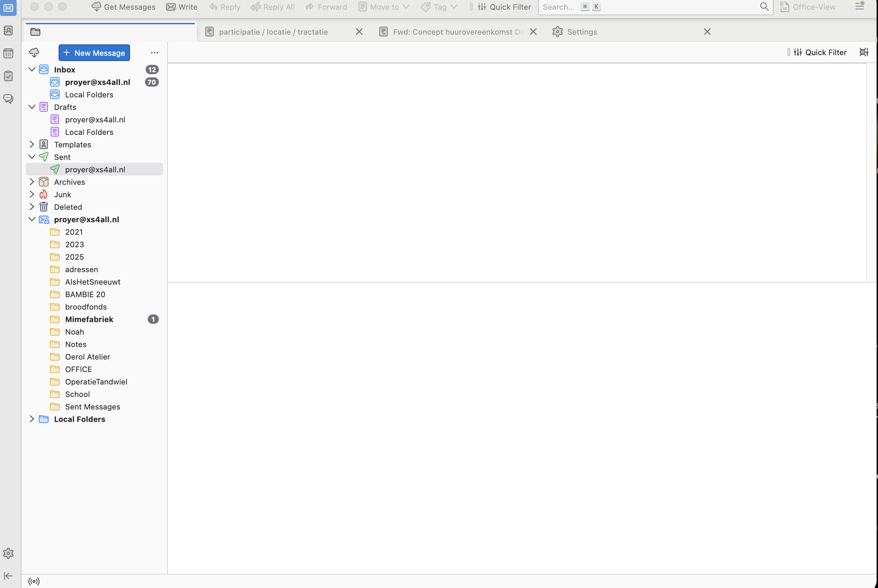Click the message list display options icon
Screen dimensions: 878x588
coord(864,52)
